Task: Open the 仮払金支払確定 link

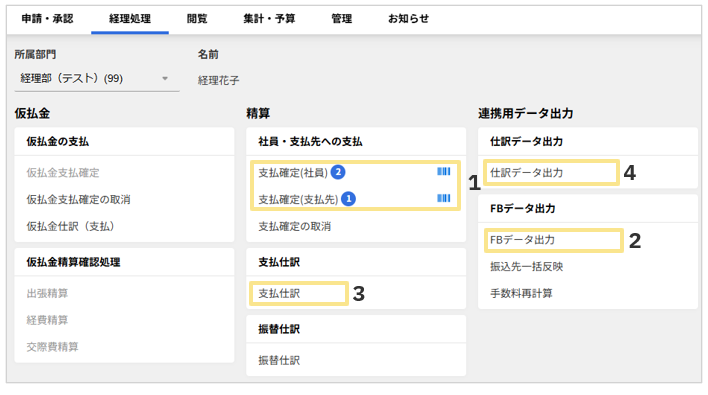Action: [63, 173]
